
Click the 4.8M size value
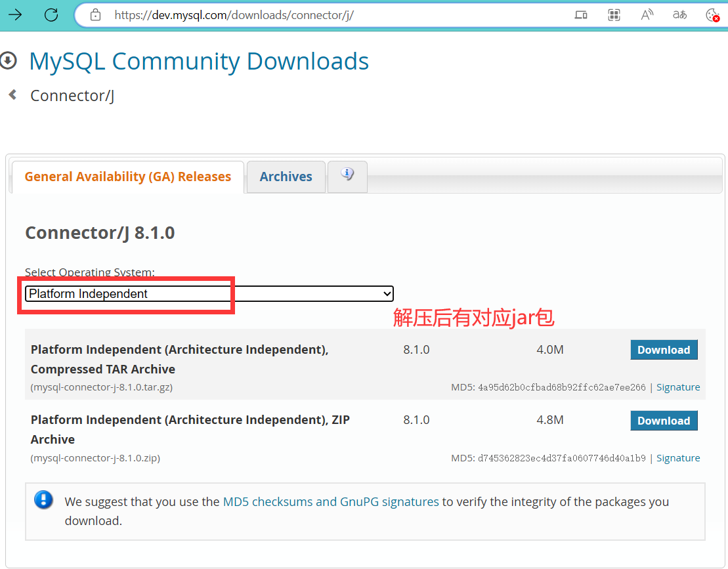pos(549,420)
